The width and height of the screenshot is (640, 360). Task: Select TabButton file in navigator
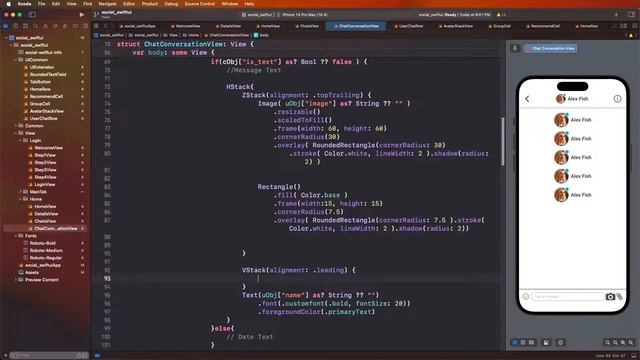click(x=40, y=82)
